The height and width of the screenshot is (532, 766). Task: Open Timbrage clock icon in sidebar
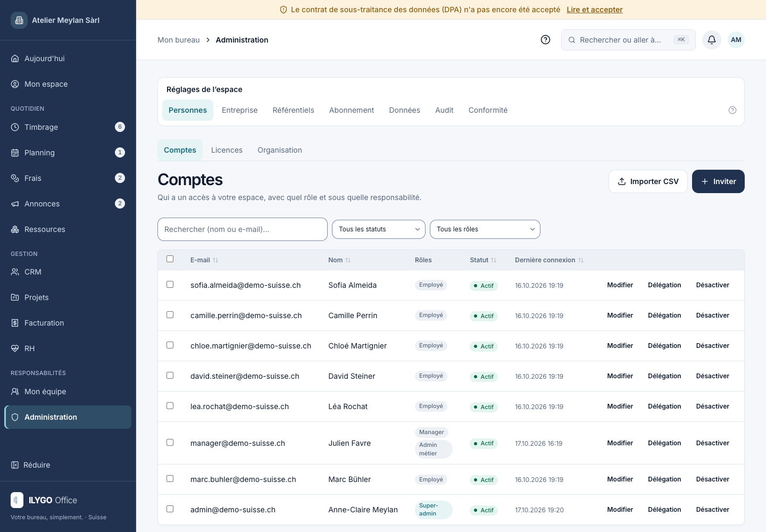pyautogui.click(x=15, y=127)
